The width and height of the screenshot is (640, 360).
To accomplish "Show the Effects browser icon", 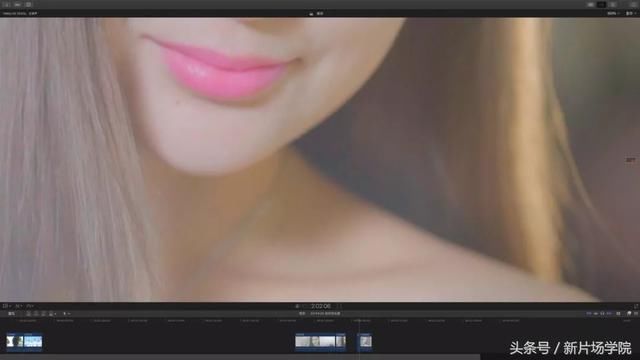I will point(629,313).
